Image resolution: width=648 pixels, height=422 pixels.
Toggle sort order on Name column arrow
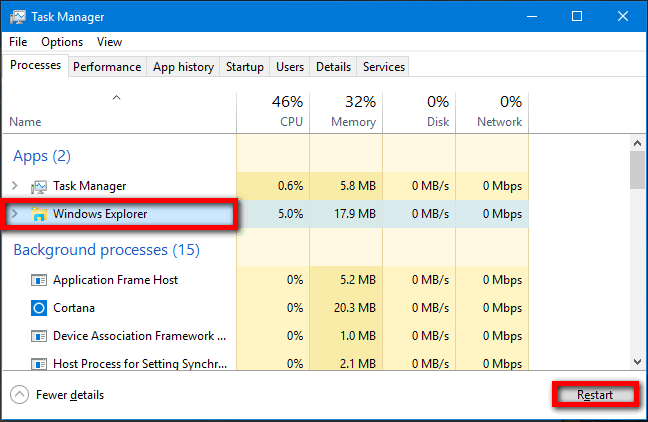click(x=117, y=98)
